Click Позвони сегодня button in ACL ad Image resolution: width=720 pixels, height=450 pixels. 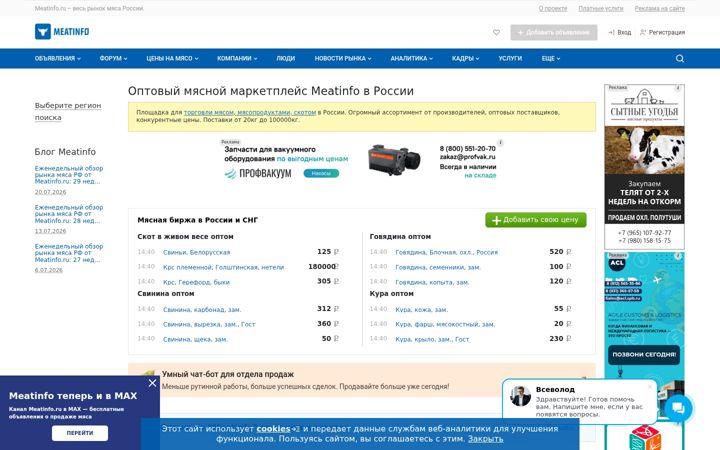click(x=644, y=354)
